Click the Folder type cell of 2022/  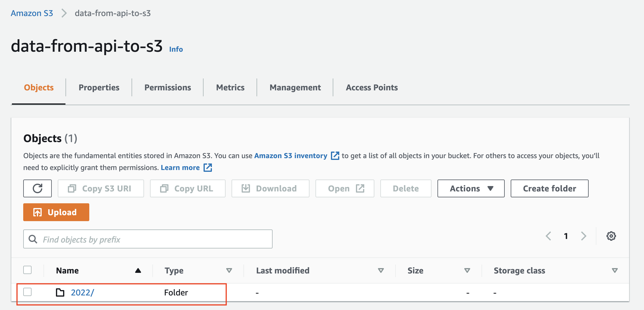pyautogui.click(x=176, y=292)
